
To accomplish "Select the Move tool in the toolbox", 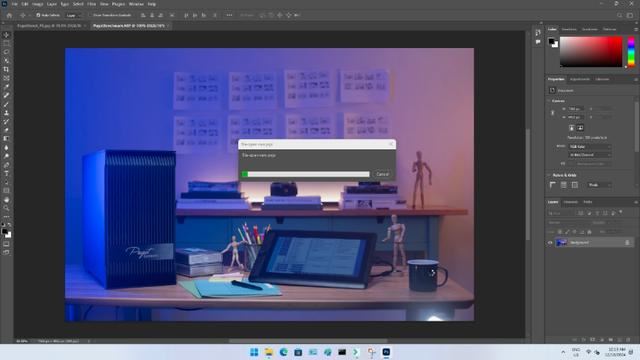I will (6, 35).
